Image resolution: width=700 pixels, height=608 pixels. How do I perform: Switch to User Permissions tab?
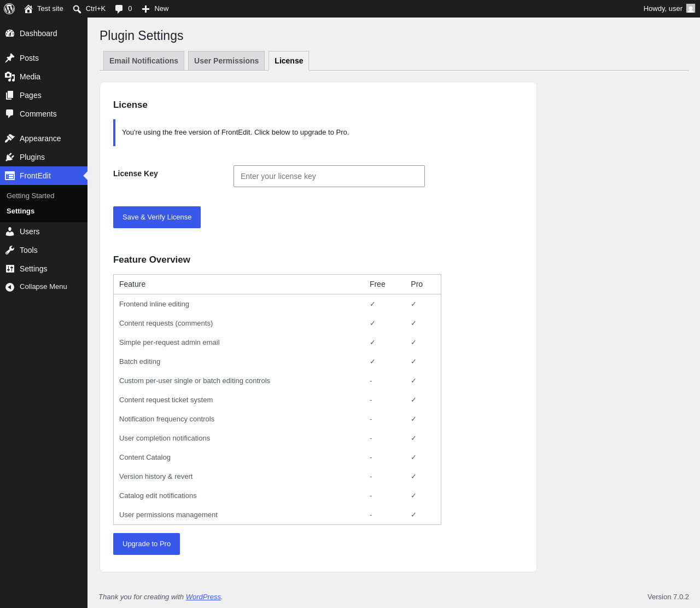pyautogui.click(x=226, y=61)
